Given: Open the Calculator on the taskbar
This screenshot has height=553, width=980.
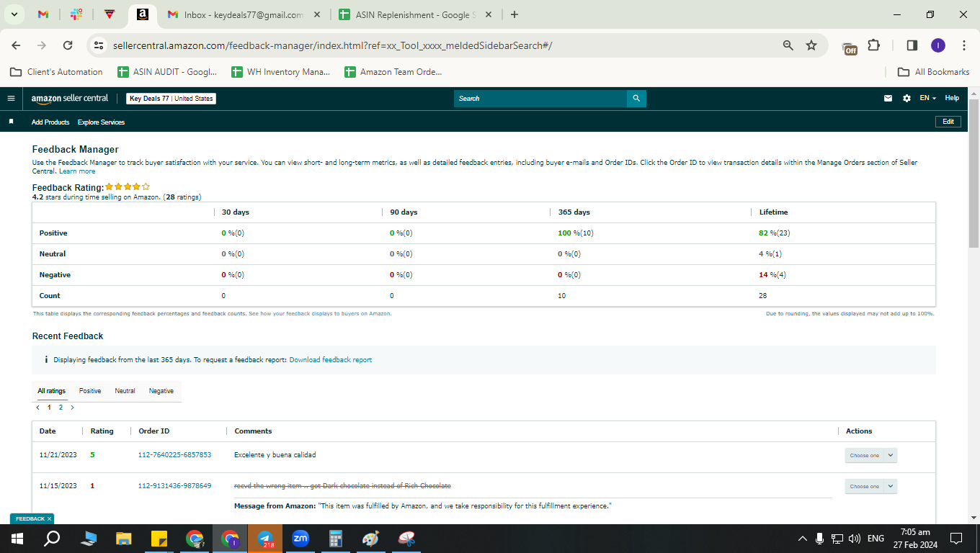Looking at the screenshot, I should pos(335,539).
